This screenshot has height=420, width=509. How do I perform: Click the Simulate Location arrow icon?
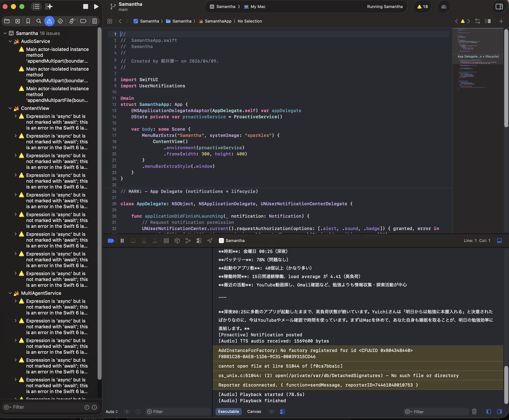coord(210,241)
